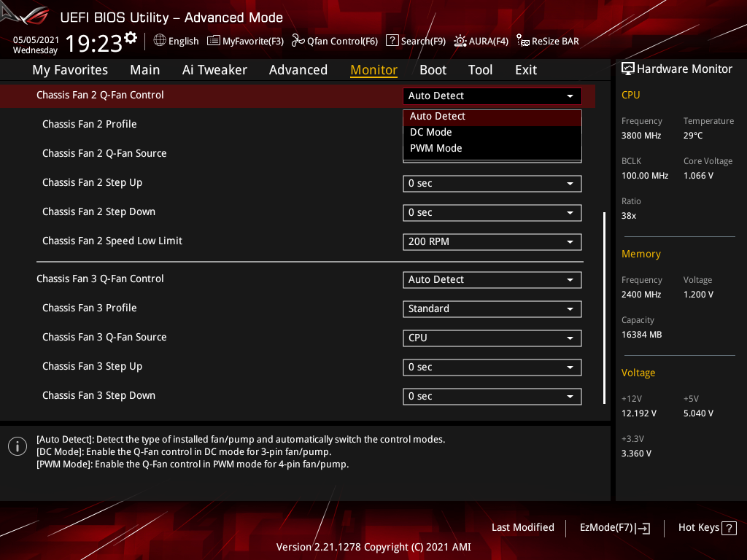747x560 pixels.
Task: Click Last Modified button
Action: [x=522, y=528]
